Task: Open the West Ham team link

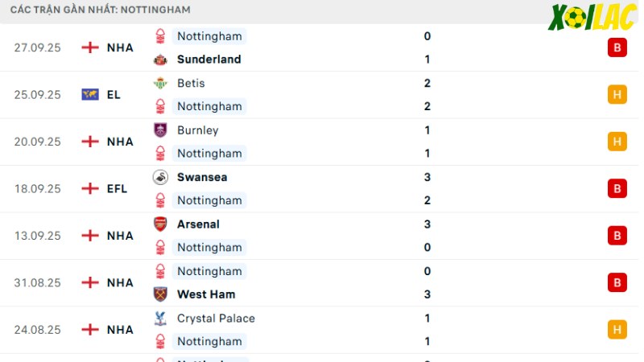Action: (206, 294)
